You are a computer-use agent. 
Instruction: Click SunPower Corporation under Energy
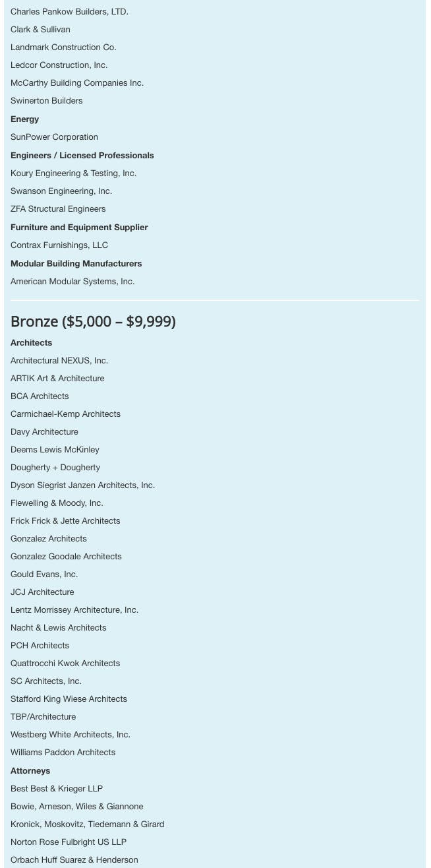click(54, 137)
